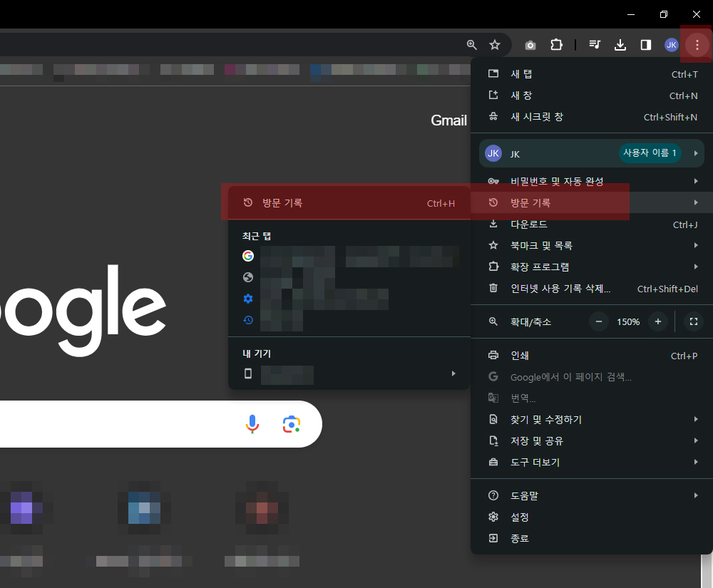Decrease zoom with minus button
Viewport: 713px width, 588px height.
599,321
